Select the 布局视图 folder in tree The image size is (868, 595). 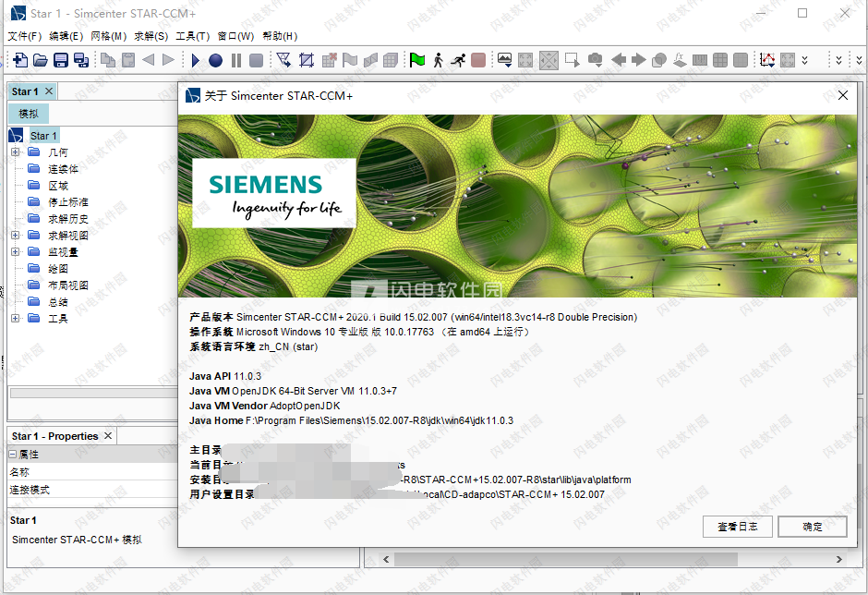point(68,285)
